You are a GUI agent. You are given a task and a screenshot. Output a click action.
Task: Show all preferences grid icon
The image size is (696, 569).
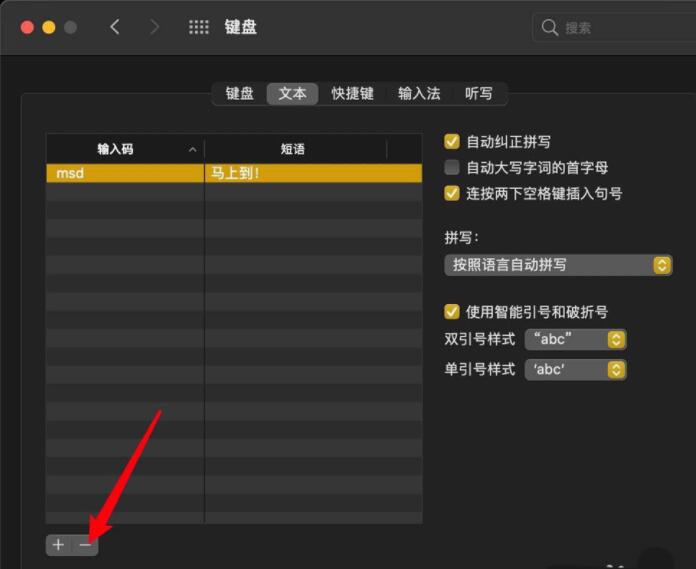click(198, 27)
